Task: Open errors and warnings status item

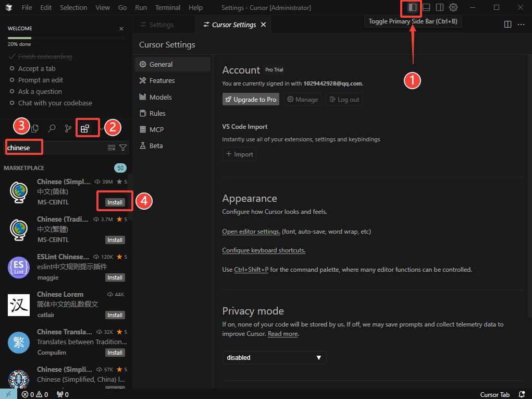Action: pyautogui.click(x=35, y=394)
